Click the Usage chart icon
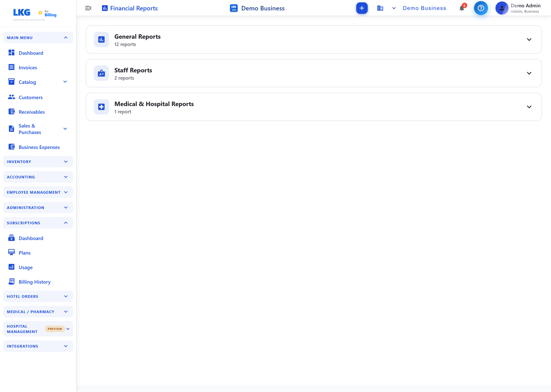This screenshot has height=392, width=551. (11, 267)
